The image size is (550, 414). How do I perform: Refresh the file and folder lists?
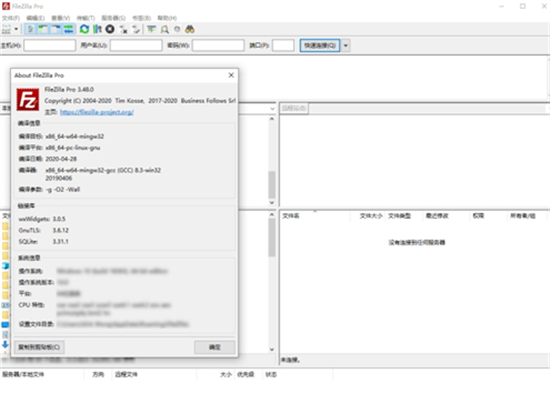coord(84,29)
